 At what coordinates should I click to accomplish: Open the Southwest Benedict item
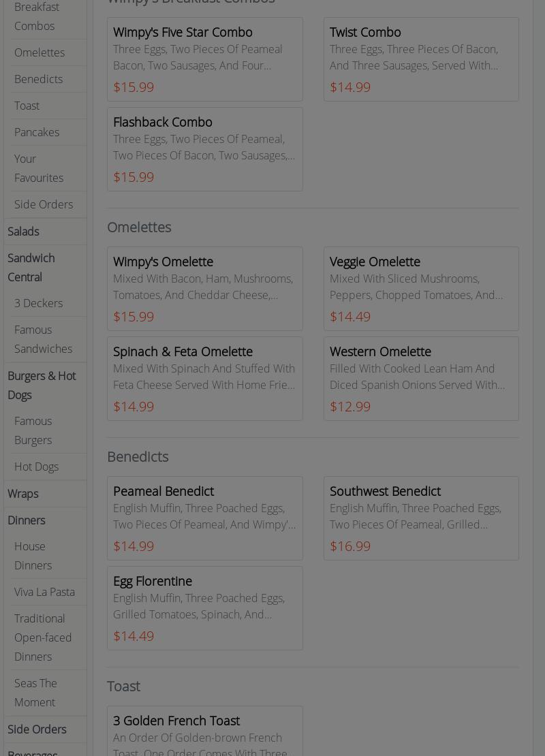(421, 518)
